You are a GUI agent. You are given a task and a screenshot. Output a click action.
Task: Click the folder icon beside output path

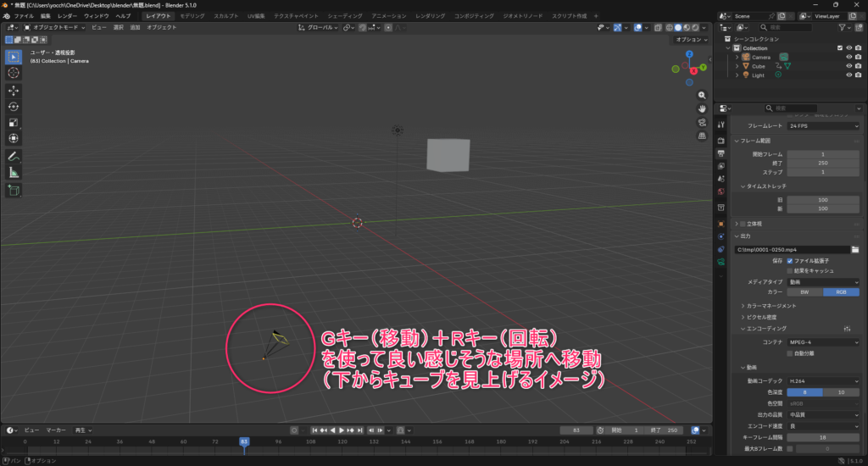855,250
